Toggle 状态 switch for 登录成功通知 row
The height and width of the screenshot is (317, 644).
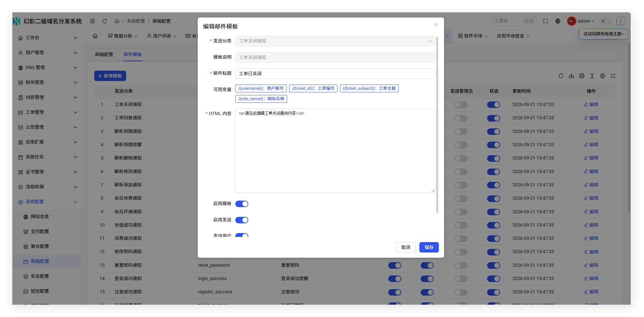pyautogui.click(x=494, y=279)
